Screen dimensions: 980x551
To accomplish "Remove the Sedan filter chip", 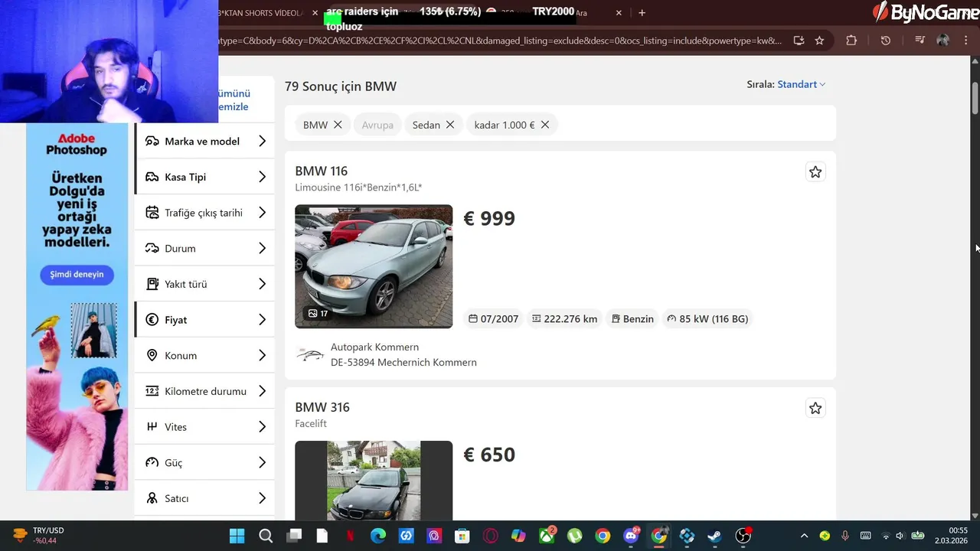I will (x=450, y=125).
